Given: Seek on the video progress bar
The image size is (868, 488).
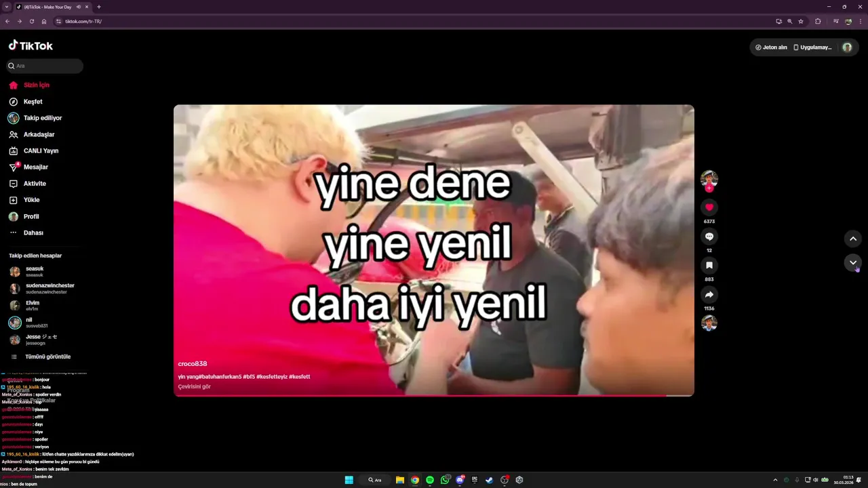Looking at the screenshot, I should [434, 395].
